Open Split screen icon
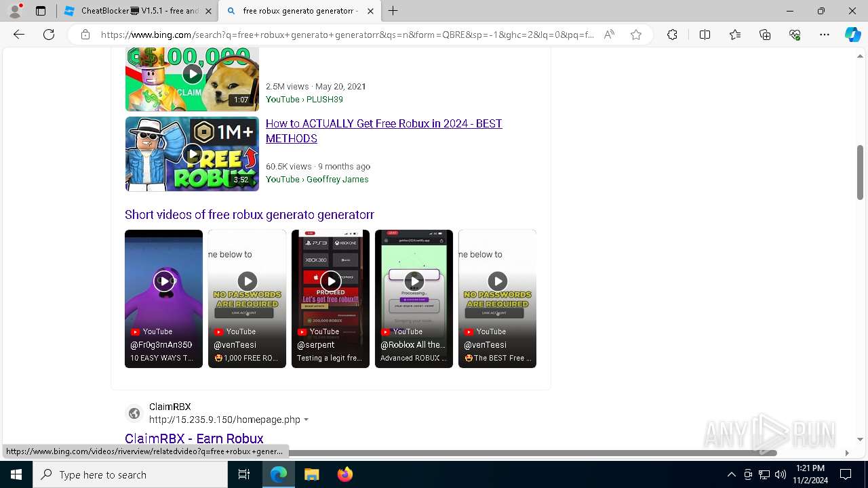868x488 pixels. (705, 35)
